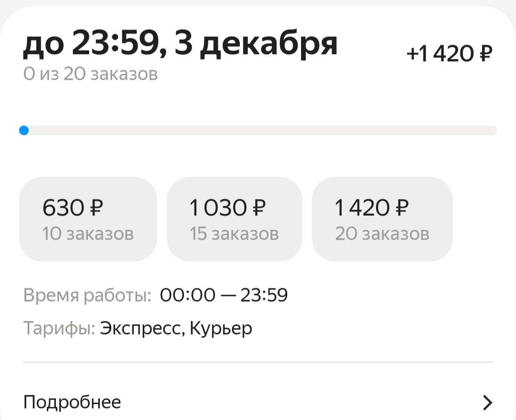Screen dimensions: 516x420
Task: Click the ruble sign in the top reward
Action: [x=484, y=53]
